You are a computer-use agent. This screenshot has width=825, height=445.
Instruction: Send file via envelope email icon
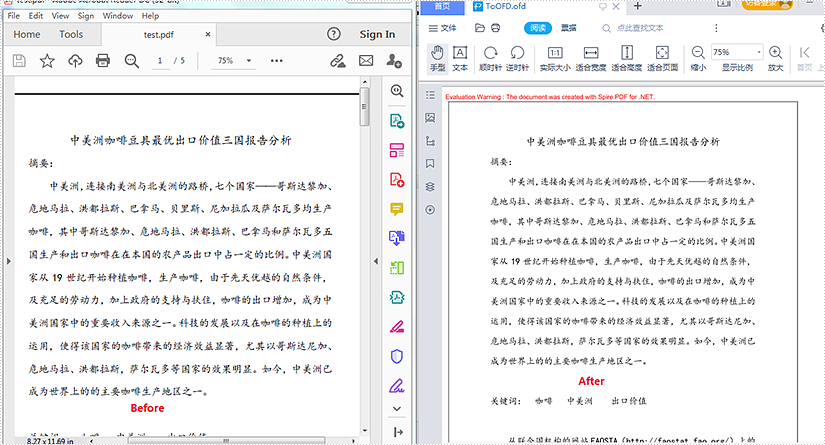coord(366,60)
